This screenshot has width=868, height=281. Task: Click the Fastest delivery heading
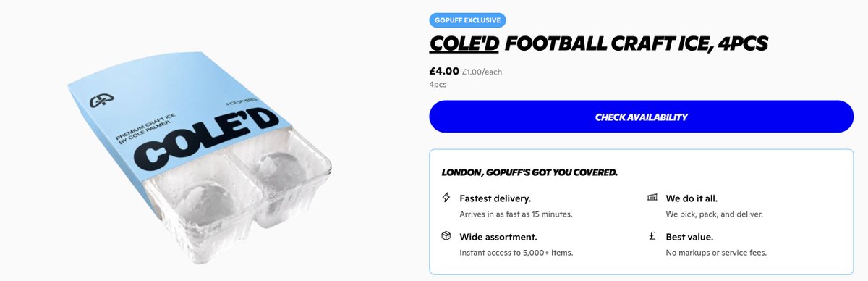point(495,198)
